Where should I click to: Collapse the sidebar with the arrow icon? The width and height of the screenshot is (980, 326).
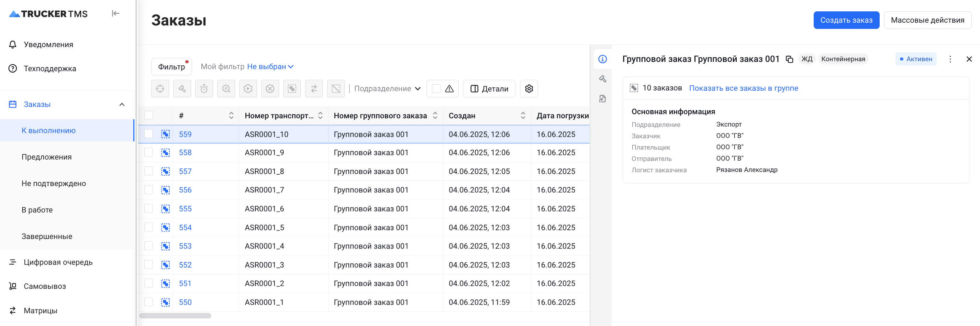(116, 14)
